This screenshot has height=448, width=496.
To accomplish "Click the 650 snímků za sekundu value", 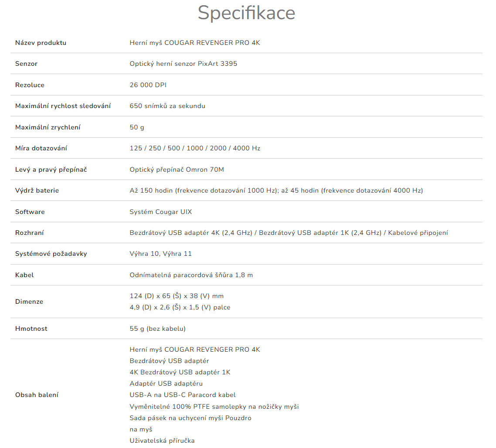I will (x=167, y=106).
